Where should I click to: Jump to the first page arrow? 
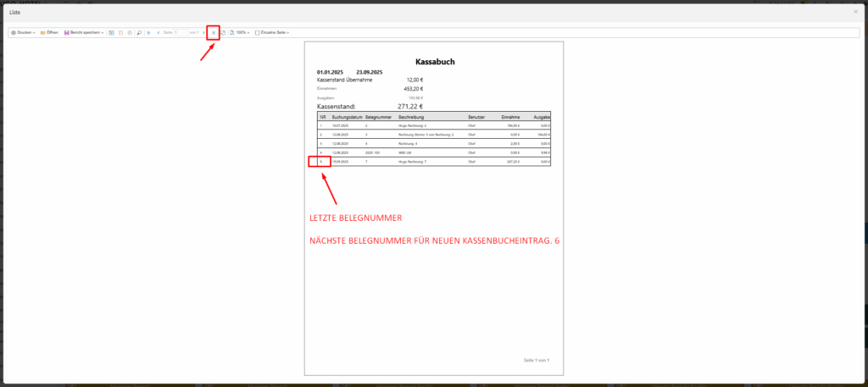[149, 32]
